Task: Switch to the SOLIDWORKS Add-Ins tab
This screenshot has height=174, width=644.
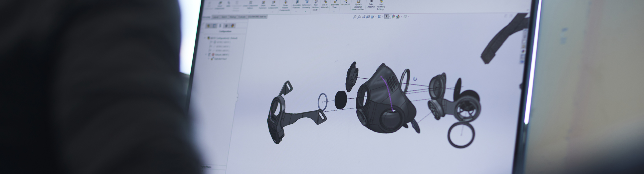Action: click(257, 16)
